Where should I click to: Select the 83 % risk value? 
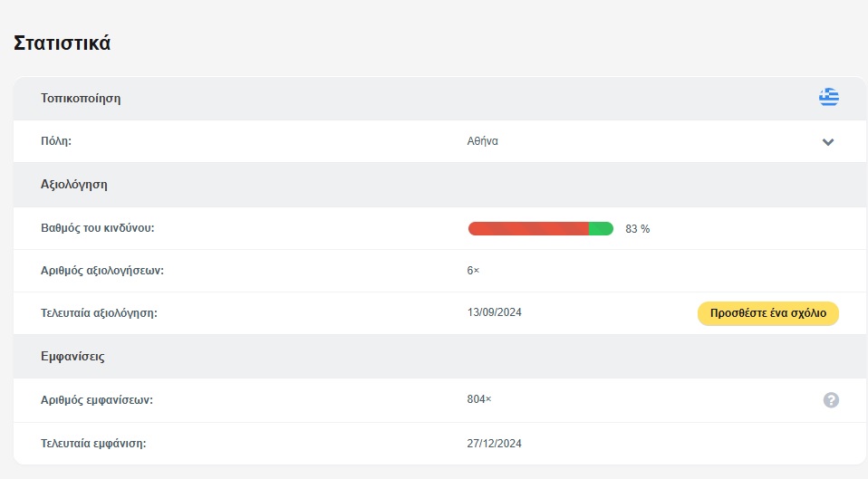(637, 229)
